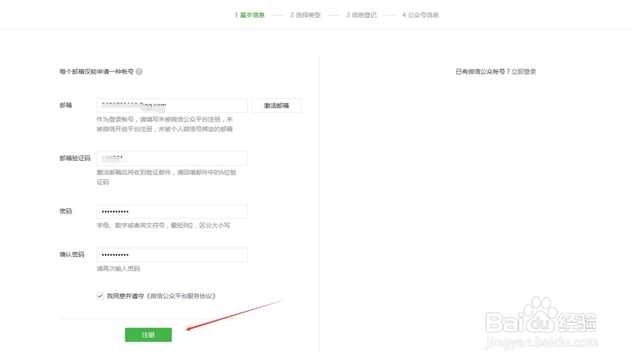Screen dimensions: 633x364
Task: Select step 3 信息登记
Action: pyautogui.click(x=361, y=15)
